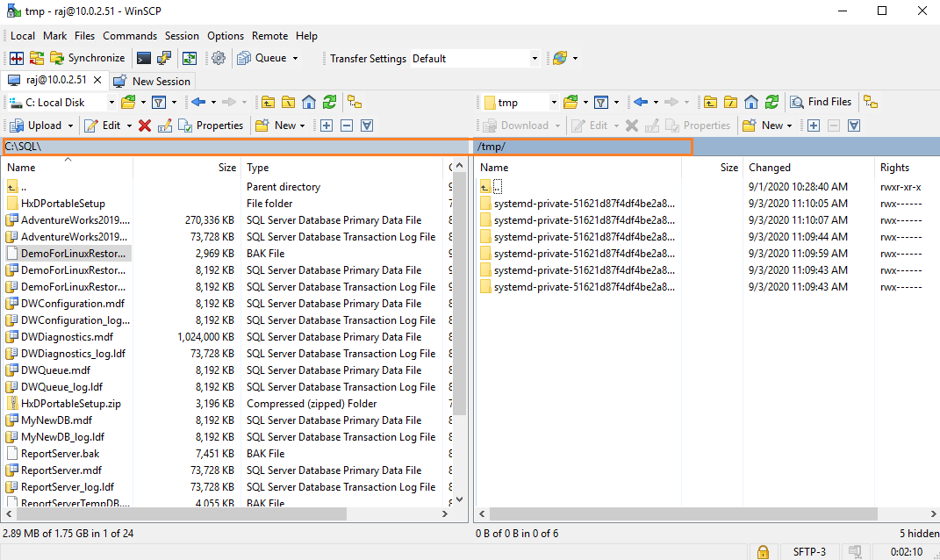Open the Transfer Settings Default dropdown
The image size is (940, 560).
click(x=535, y=59)
